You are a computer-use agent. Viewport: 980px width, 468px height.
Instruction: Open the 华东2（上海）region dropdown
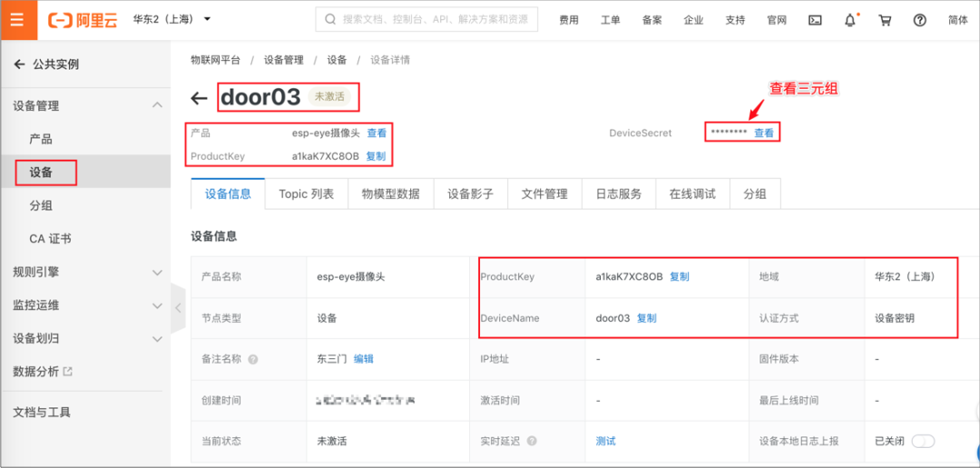[171, 19]
